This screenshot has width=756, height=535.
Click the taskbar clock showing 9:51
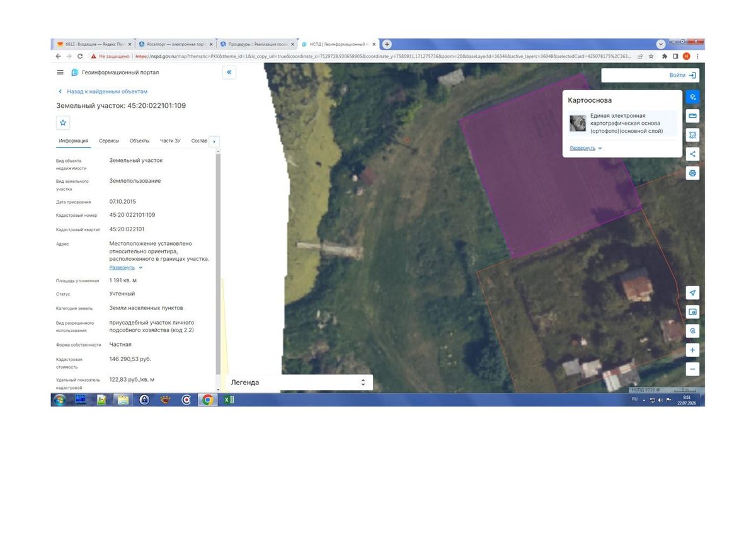686,397
